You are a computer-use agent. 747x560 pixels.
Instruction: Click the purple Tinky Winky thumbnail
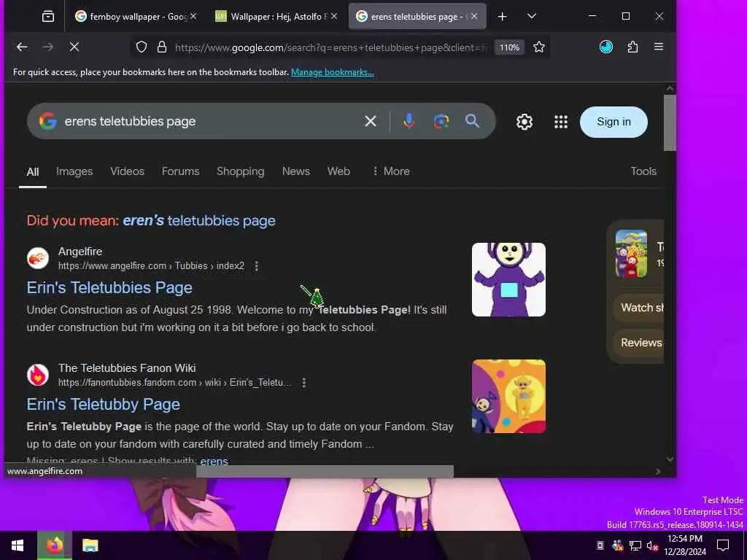coord(508,279)
